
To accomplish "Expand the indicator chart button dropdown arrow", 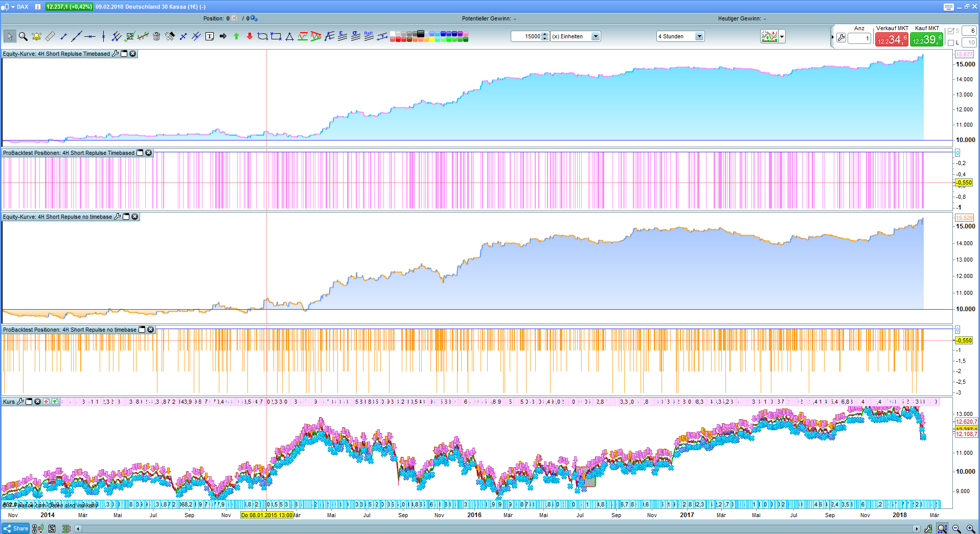I will (782, 36).
